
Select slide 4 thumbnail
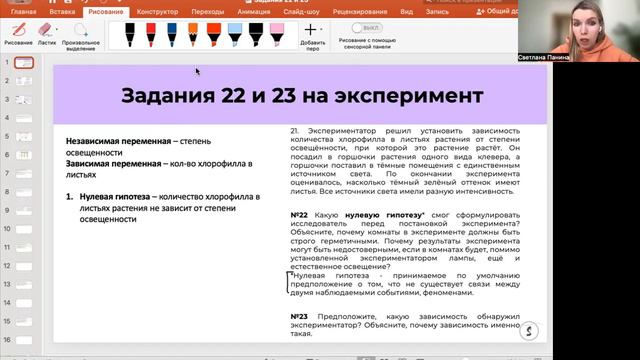[x=24, y=118]
